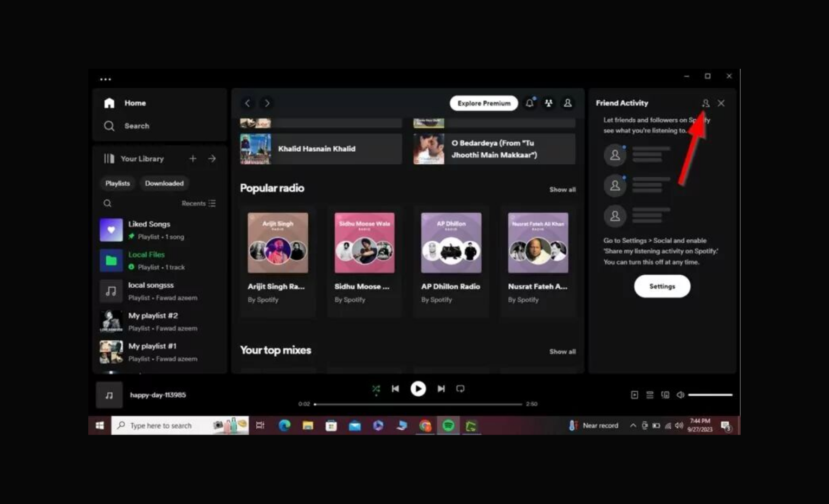The image size is (829, 504).
Task: Click now playing album art thumbnail
Action: coord(109,395)
